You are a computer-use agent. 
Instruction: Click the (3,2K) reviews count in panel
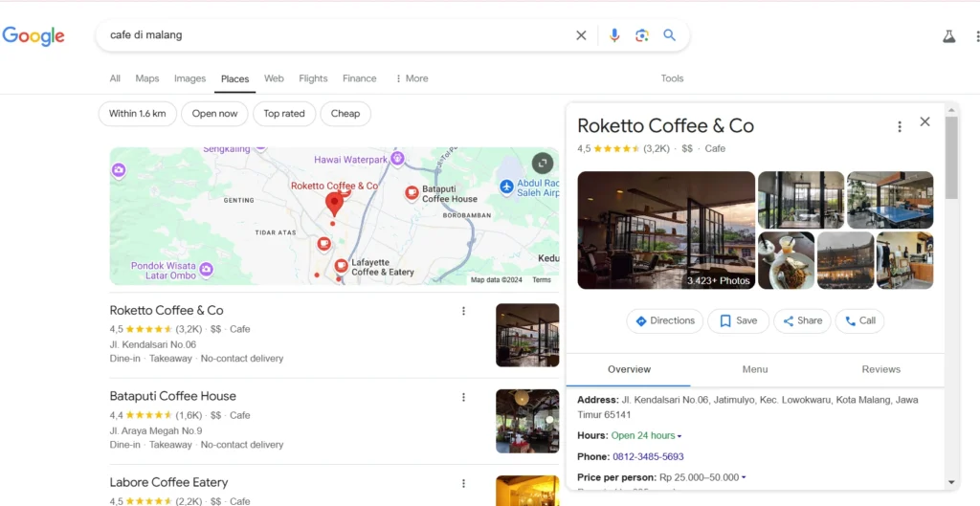[x=657, y=148]
